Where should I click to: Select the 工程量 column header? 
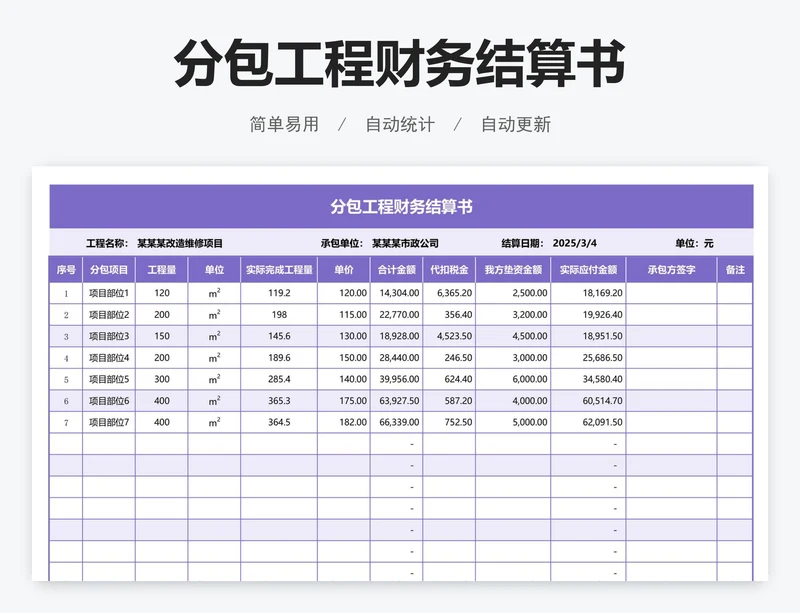(162, 269)
